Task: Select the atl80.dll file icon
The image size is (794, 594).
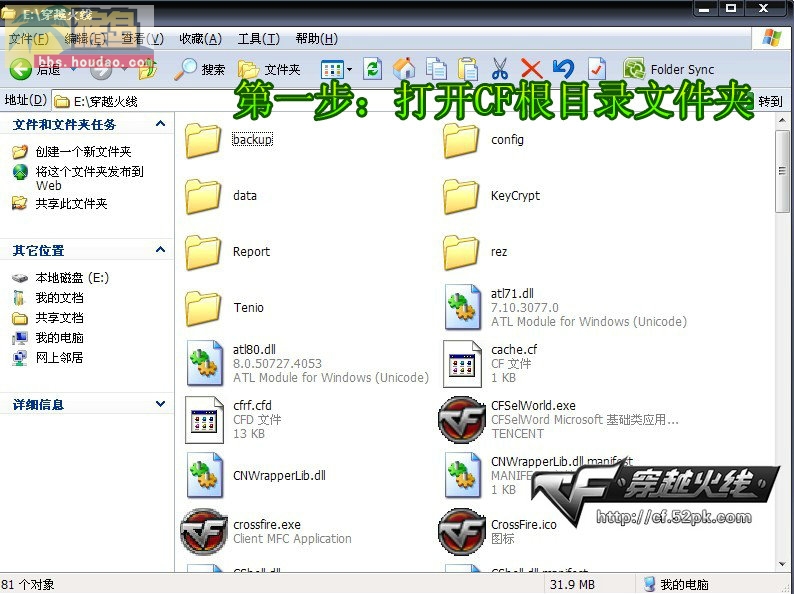Action: tap(205, 363)
